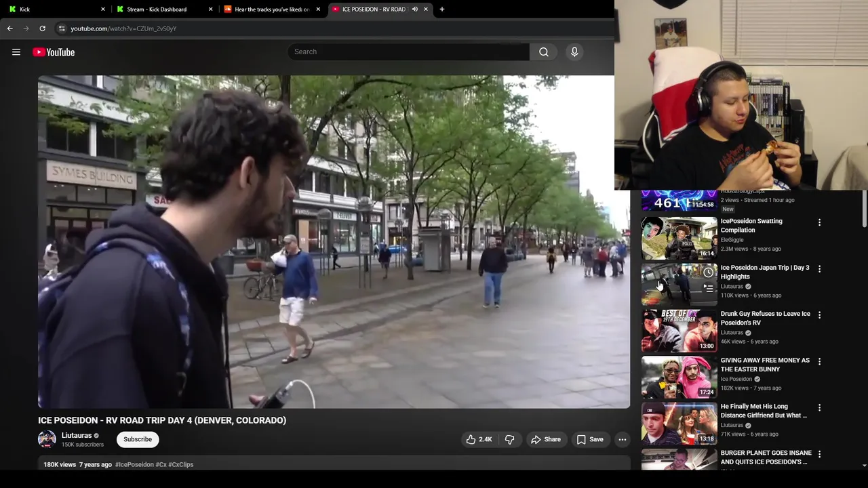Add Japan Trip video to Watch Later clock

(x=708, y=272)
